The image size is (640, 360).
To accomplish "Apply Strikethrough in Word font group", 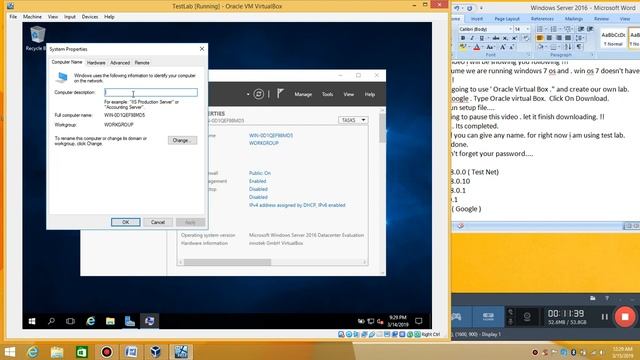I will [496, 38].
